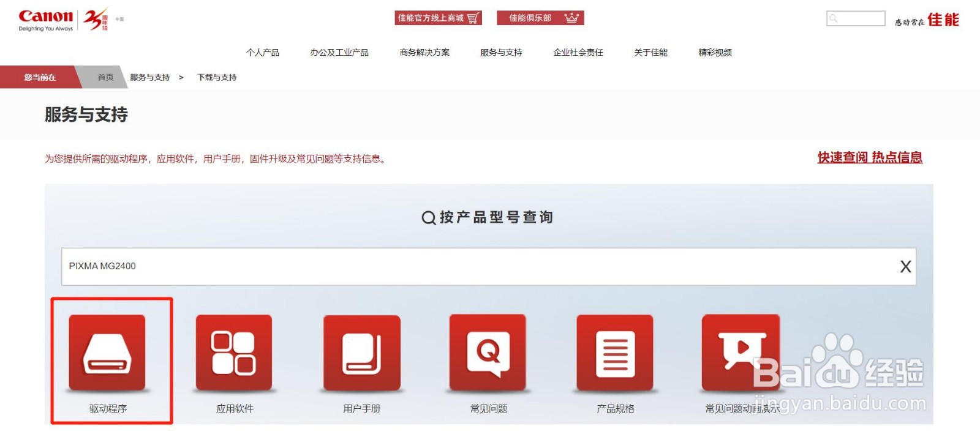
Task: Click 下载与支持 breadcrumb item
Action: pyautogui.click(x=217, y=77)
